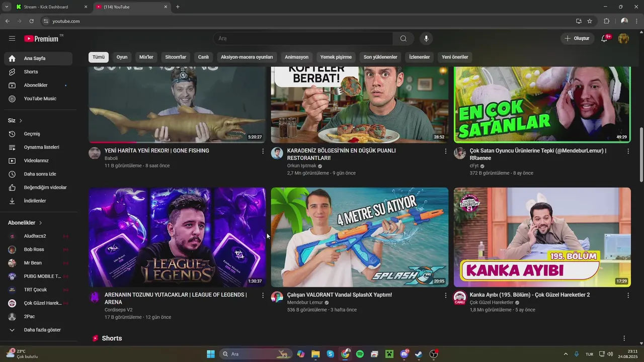
Task: Reload the page in Chrome
Action: [x=31, y=21]
